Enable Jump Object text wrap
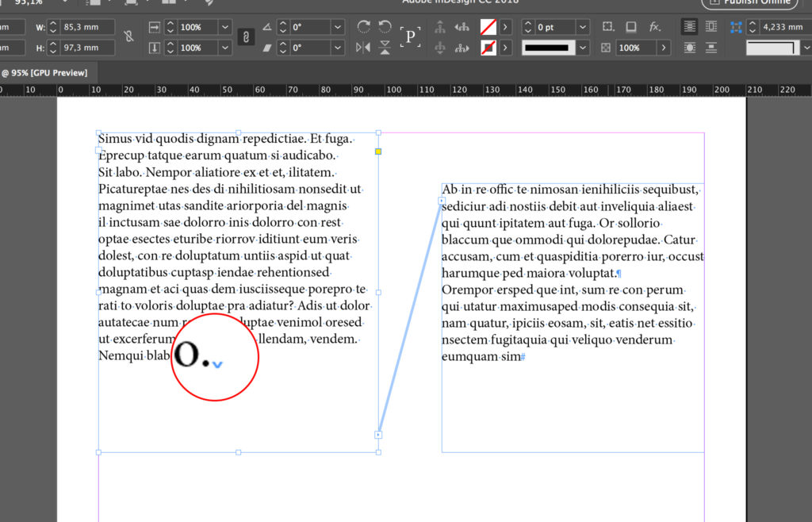This screenshot has width=812, height=522. click(711, 48)
